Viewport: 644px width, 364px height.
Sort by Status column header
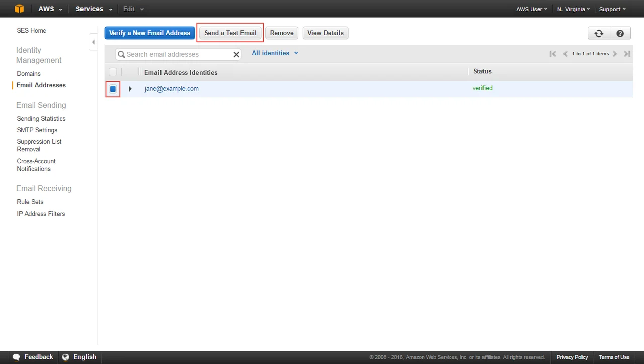pyautogui.click(x=482, y=72)
